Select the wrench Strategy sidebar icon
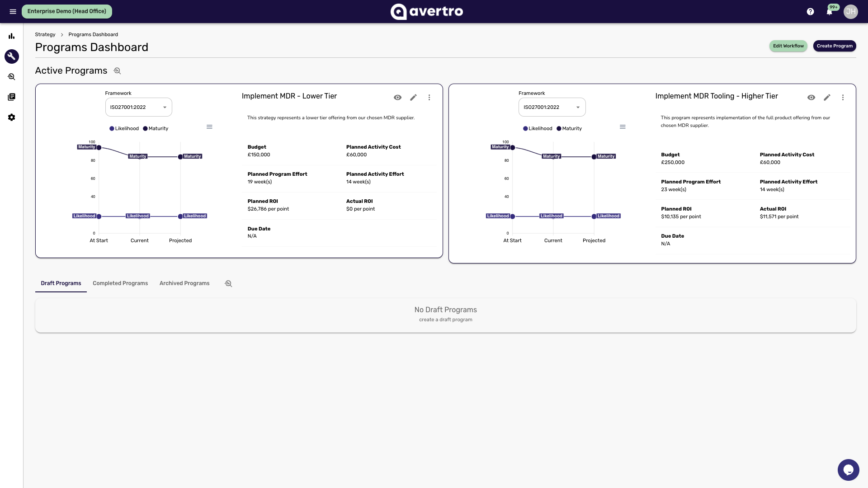Screen dimensions: 868x488 click(x=12, y=56)
